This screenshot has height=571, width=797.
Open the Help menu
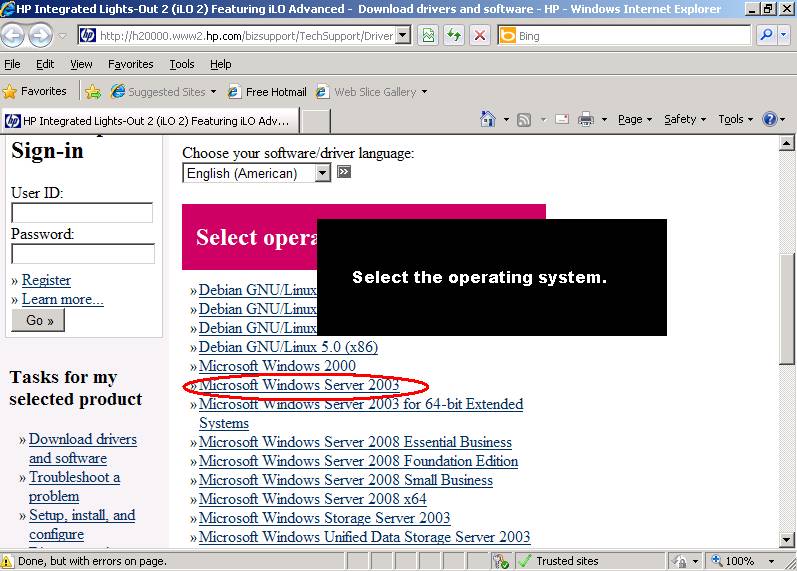click(x=221, y=64)
